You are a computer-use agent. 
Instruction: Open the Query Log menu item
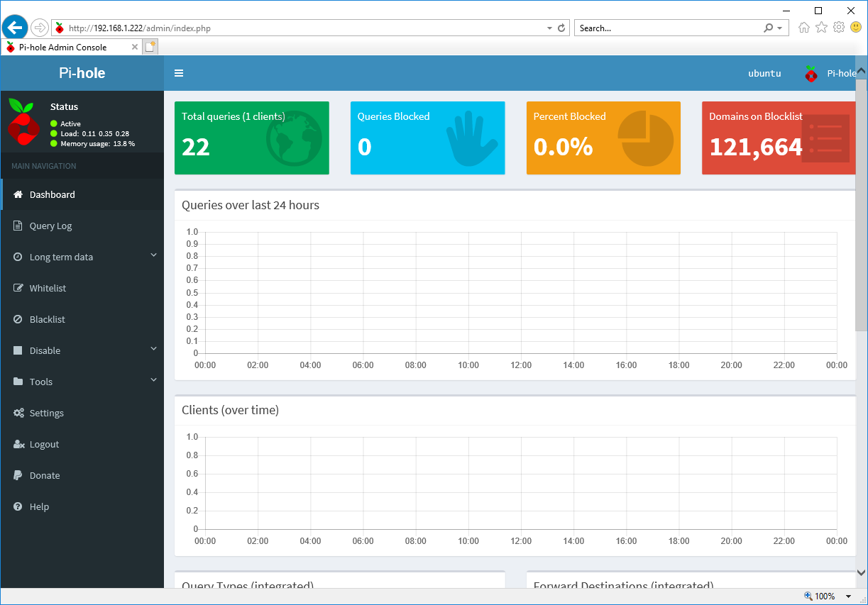82,226
